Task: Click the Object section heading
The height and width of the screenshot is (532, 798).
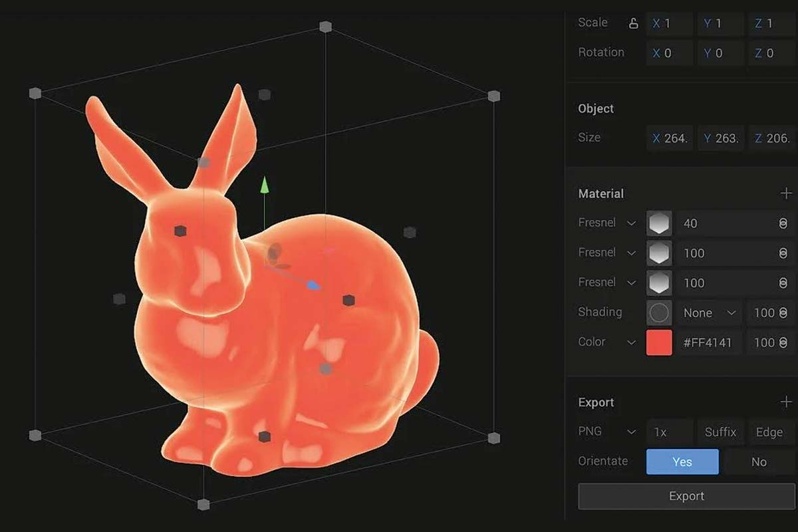Action: [x=596, y=108]
